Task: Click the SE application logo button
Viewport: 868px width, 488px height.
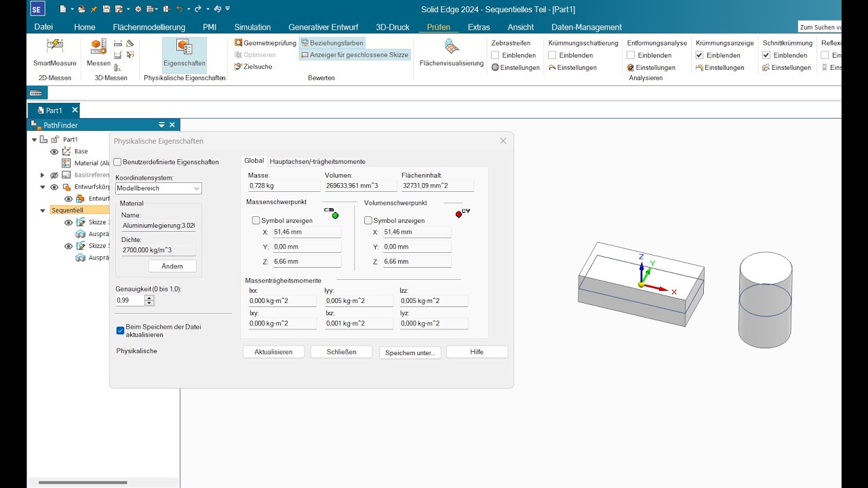Action: (x=37, y=9)
